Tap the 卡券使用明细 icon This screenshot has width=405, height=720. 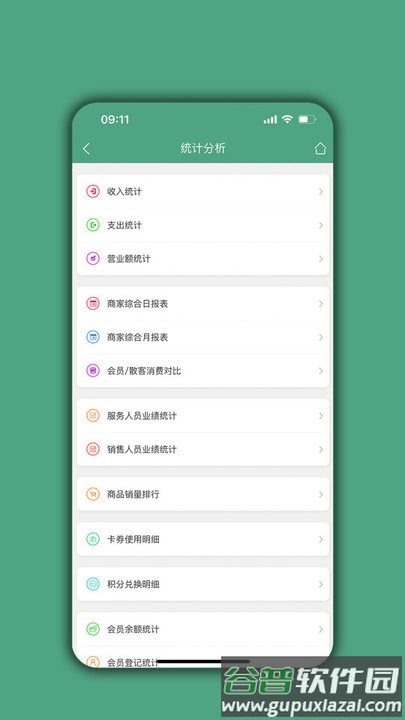[93, 539]
